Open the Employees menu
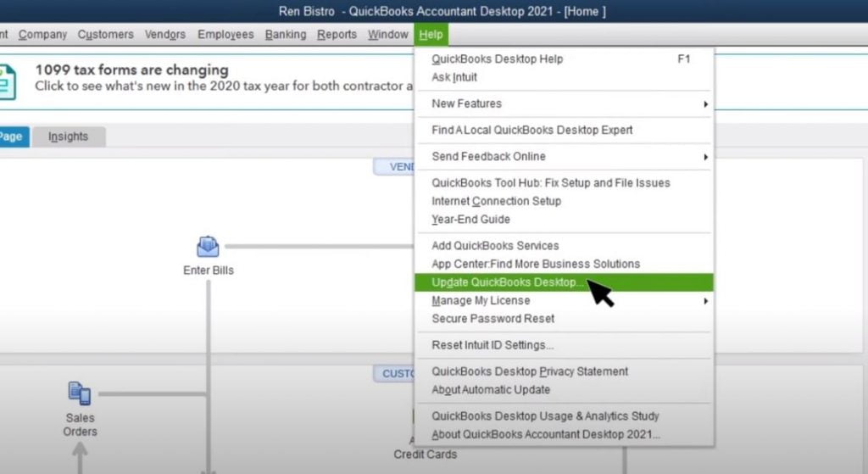Screen dimensions: 868x474 tap(225, 34)
